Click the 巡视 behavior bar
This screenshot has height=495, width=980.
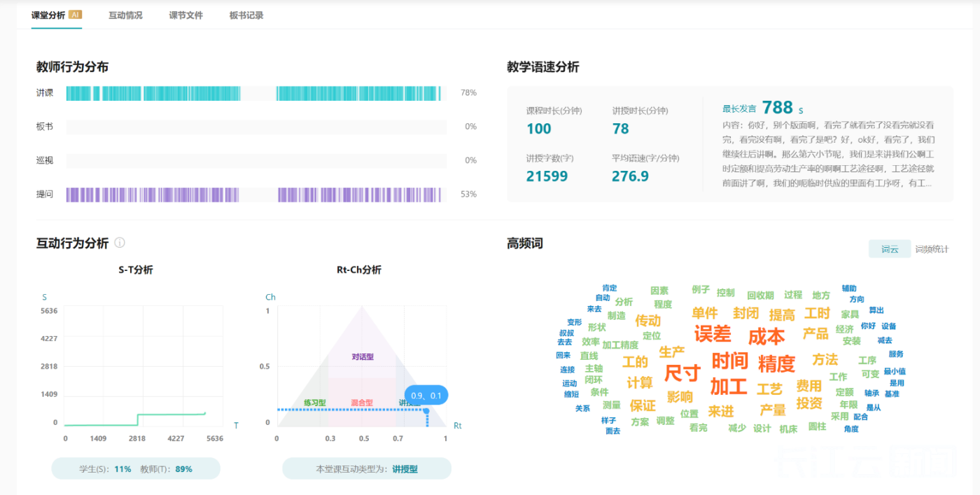click(256, 160)
